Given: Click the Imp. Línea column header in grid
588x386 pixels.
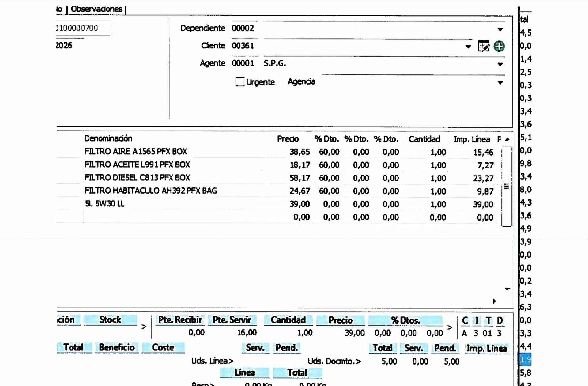Looking at the screenshot, I should point(472,139).
